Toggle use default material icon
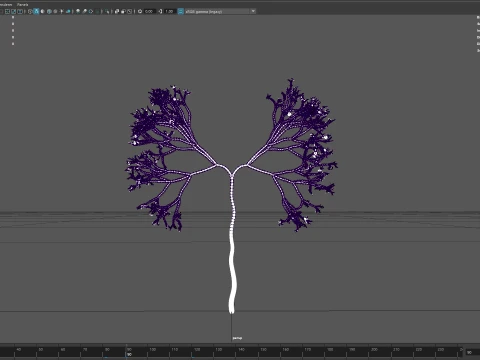Image resolution: width=480 pixels, height=360 pixels. [x=43, y=11]
